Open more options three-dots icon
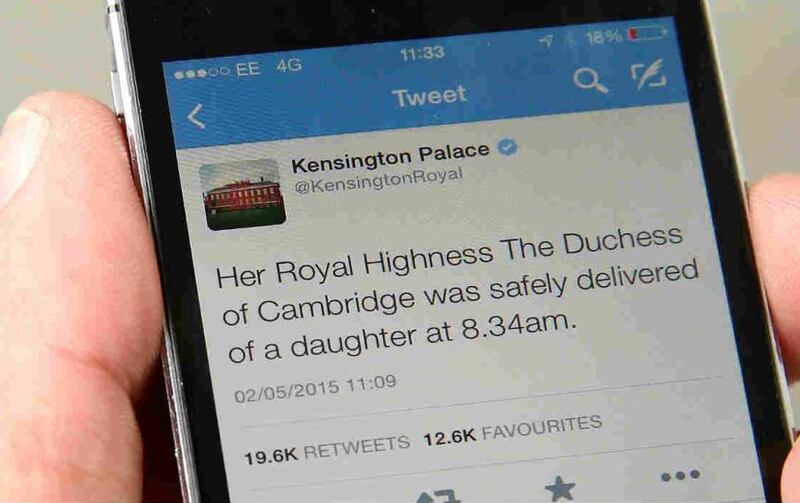Screen dimensions: 800x503 (x=680, y=476)
